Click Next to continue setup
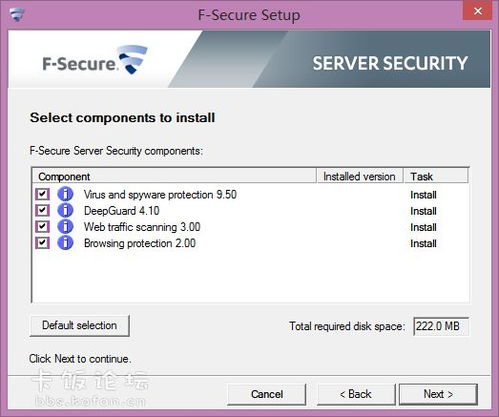 click(x=438, y=394)
